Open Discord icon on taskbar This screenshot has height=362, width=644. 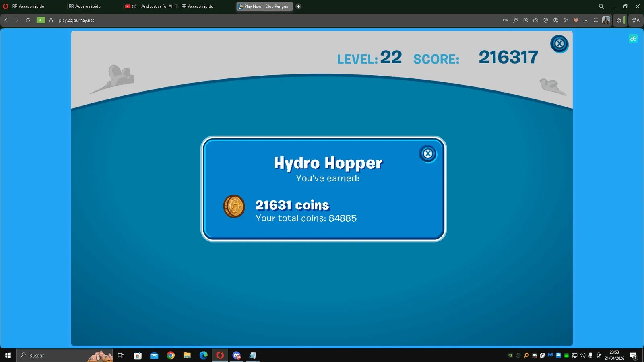(237, 356)
